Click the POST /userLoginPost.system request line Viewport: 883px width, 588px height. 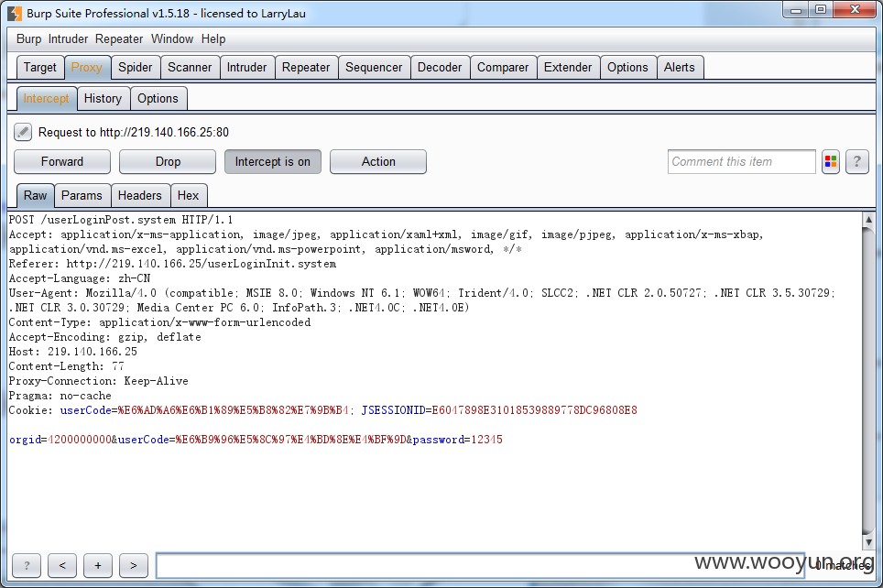pos(121,220)
